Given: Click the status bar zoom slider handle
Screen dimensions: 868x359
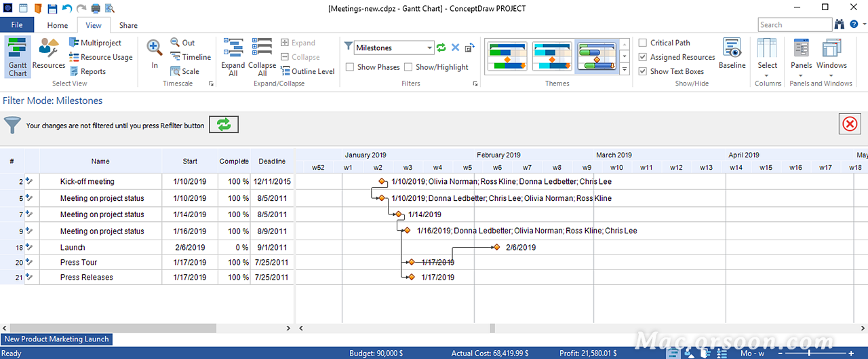Looking at the screenshot, I should [810, 353].
